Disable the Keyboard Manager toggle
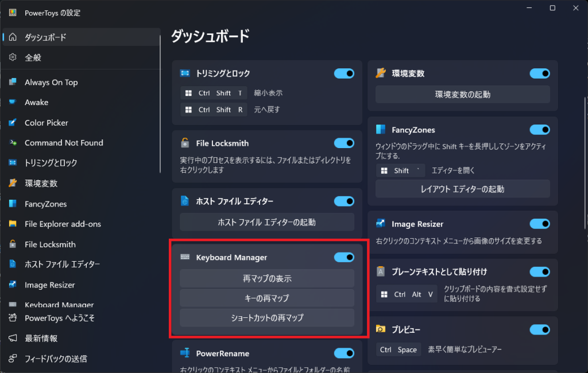The width and height of the screenshot is (588, 373). (345, 257)
